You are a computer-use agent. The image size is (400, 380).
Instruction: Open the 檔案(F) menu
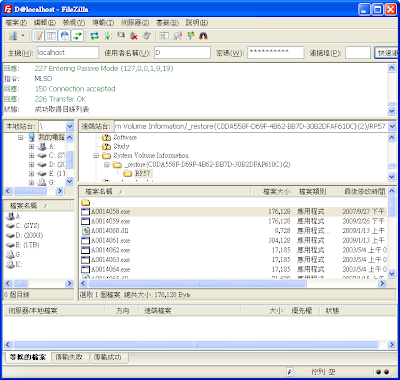(x=16, y=23)
